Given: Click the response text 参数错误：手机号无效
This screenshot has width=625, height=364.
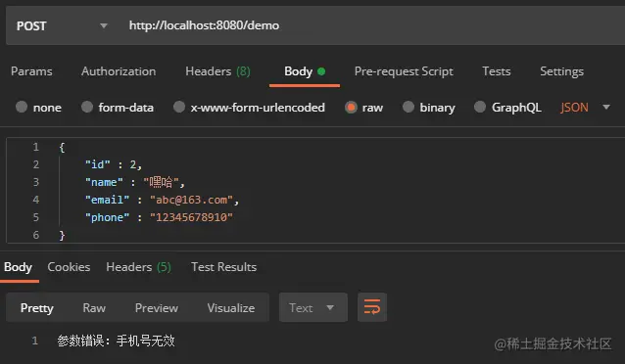Looking at the screenshot, I should (x=116, y=341).
